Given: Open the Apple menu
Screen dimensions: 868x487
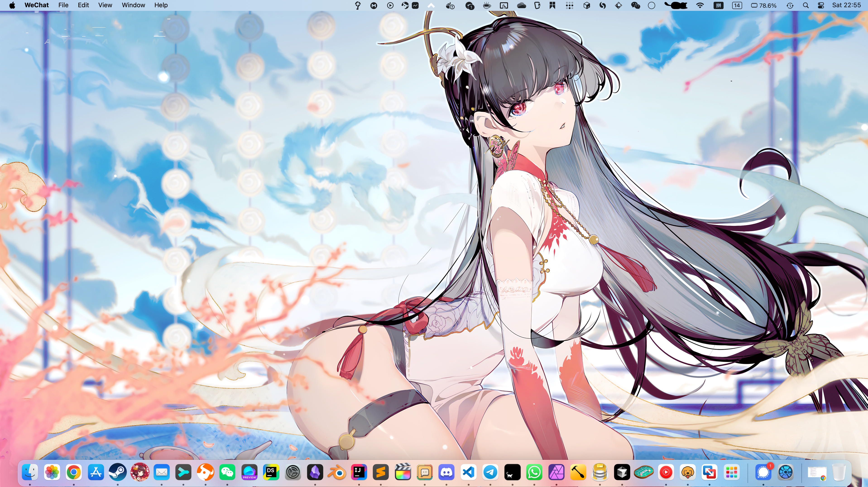Looking at the screenshot, I should click(x=12, y=5).
